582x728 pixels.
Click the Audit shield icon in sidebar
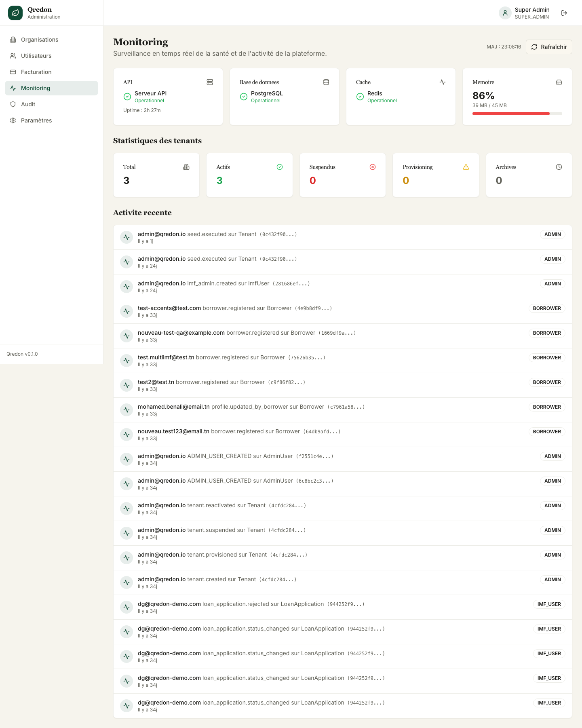(x=13, y=104)
